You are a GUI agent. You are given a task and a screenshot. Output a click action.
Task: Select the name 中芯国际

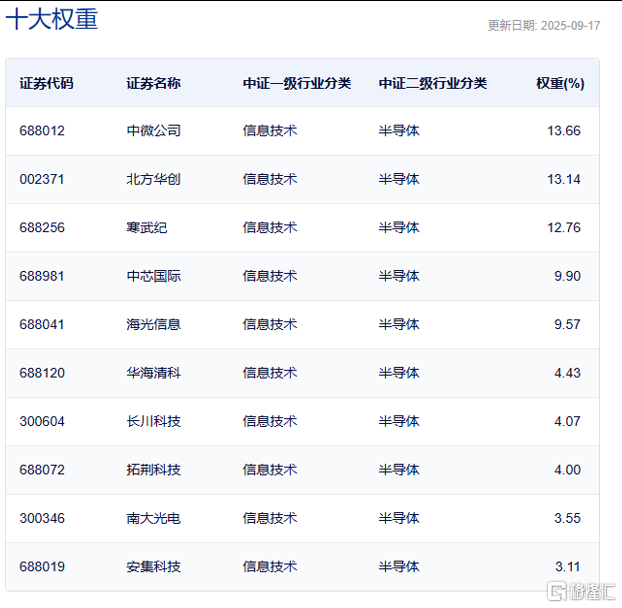coord(154,276)
